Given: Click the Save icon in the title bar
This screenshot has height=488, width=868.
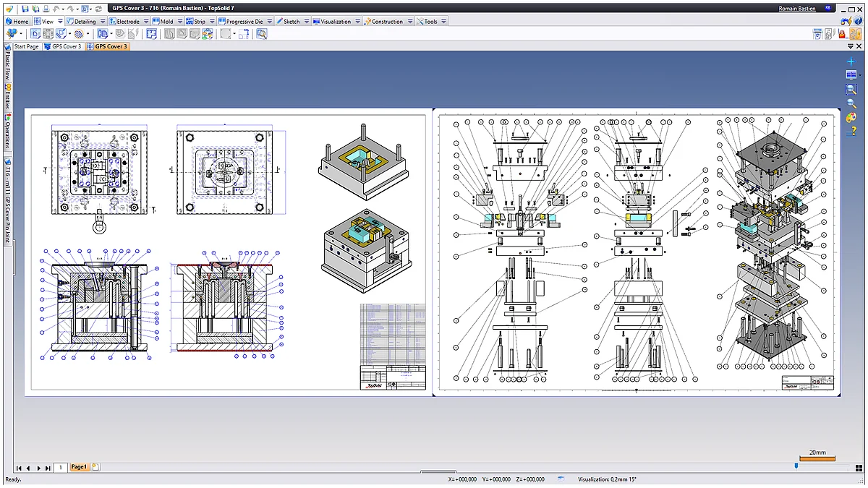Looking at the screenshot, I should click(25, 9).
